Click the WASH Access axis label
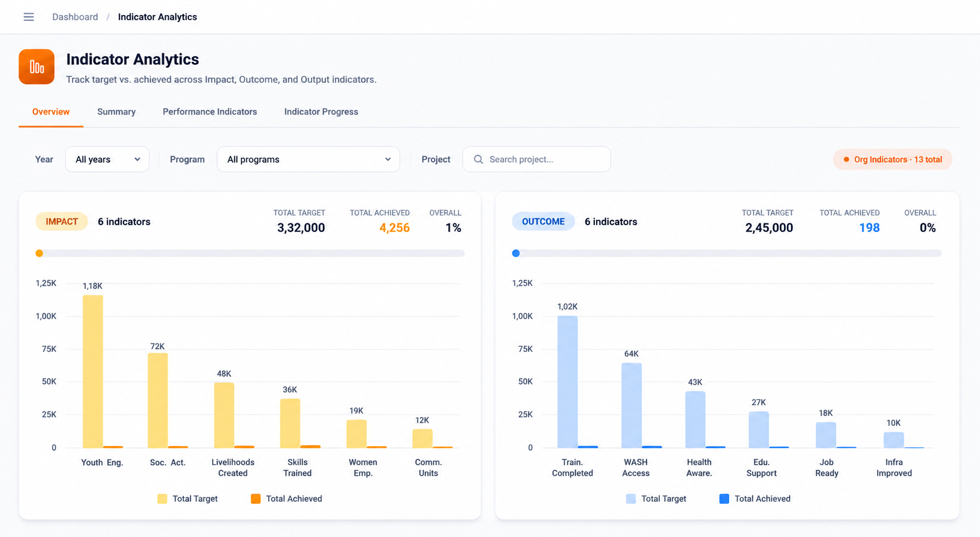 pyautogui.click(x=636, y=468)
